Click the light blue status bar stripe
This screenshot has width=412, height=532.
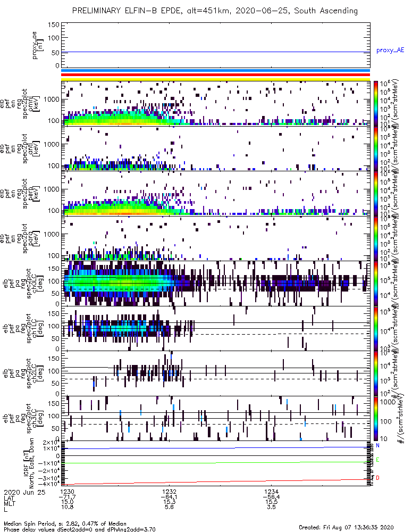[x=216, y=71]
